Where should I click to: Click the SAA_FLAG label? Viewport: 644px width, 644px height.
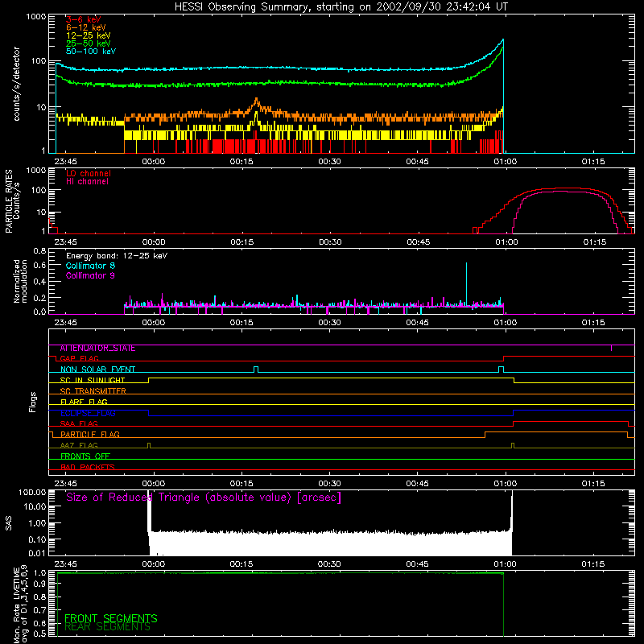tap(79, 424)
